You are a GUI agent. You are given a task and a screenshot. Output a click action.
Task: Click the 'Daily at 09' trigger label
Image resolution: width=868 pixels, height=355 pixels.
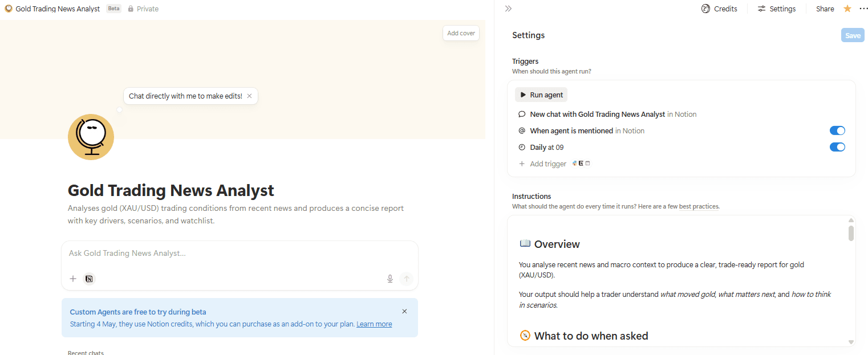(547, 147)
